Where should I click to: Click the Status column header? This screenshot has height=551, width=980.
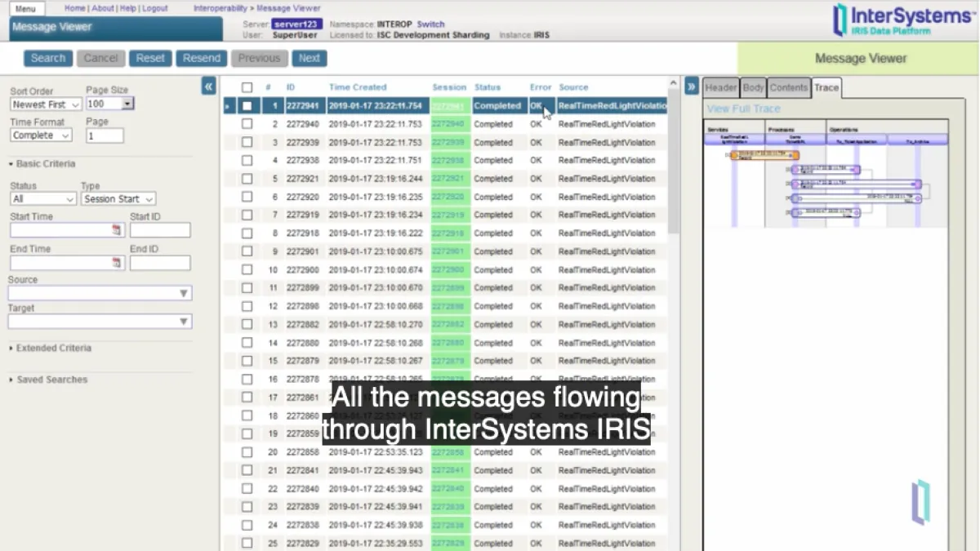click(x=488, y=87)
